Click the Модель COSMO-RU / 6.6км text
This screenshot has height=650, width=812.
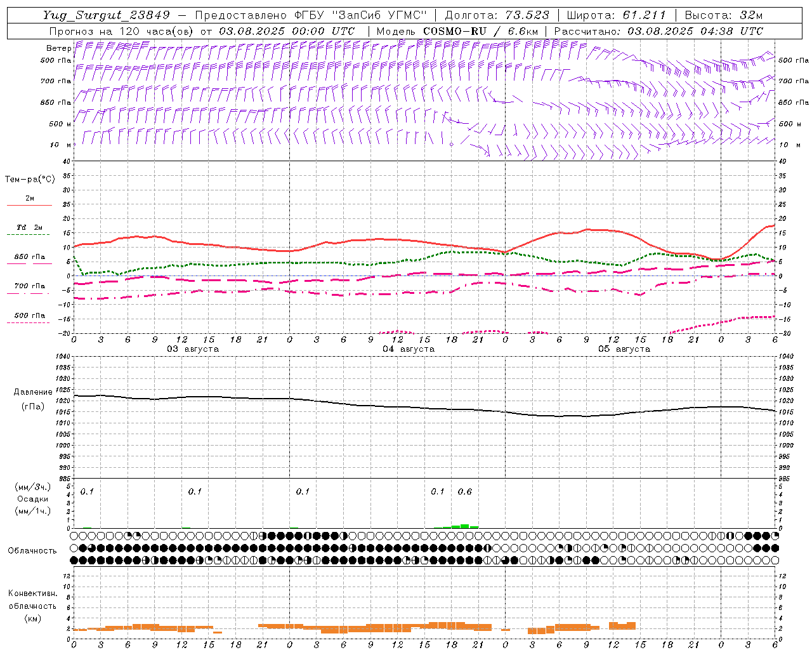point(457,31)
